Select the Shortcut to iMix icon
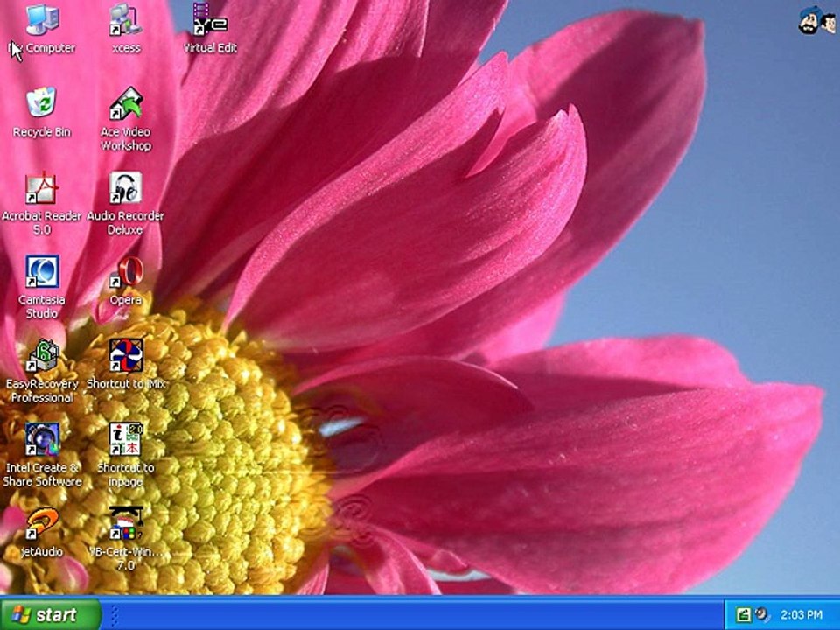The height and width of the screenshot is (630, 840). tap(126, 355)
